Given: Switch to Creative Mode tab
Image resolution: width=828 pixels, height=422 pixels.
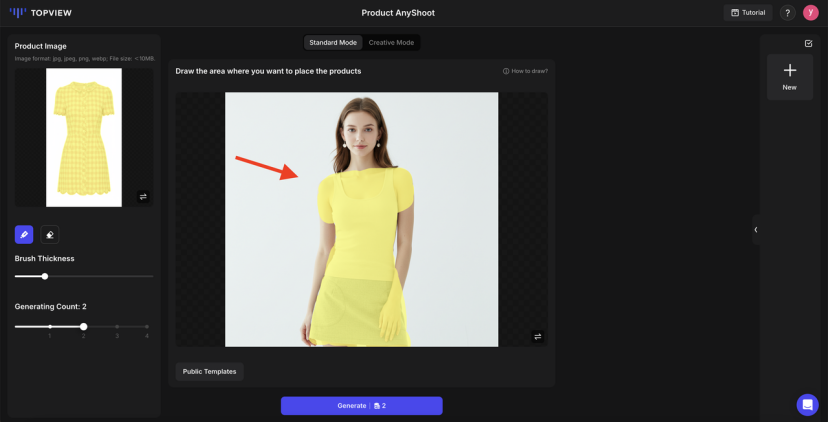Looking at the screenshot, I should pos(391,43).
